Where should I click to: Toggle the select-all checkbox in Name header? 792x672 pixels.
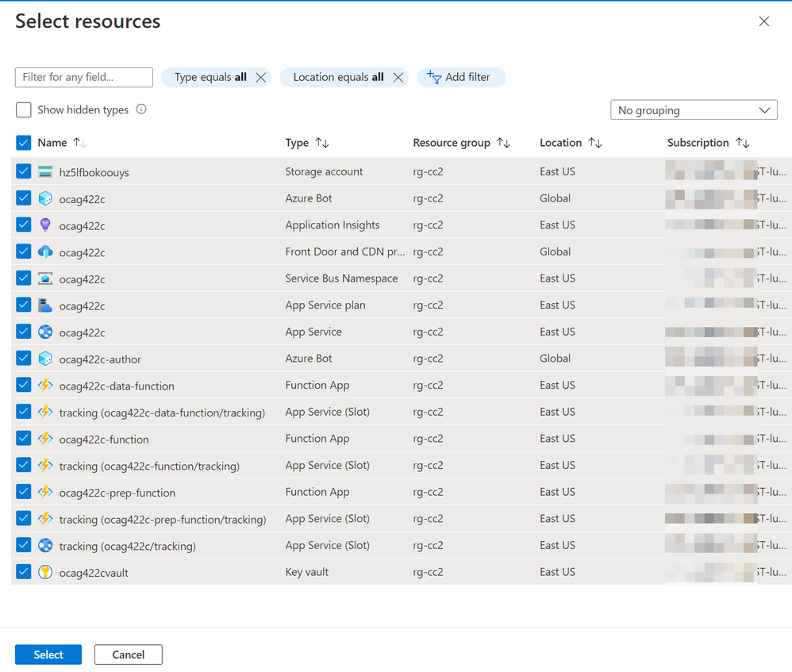24,143
